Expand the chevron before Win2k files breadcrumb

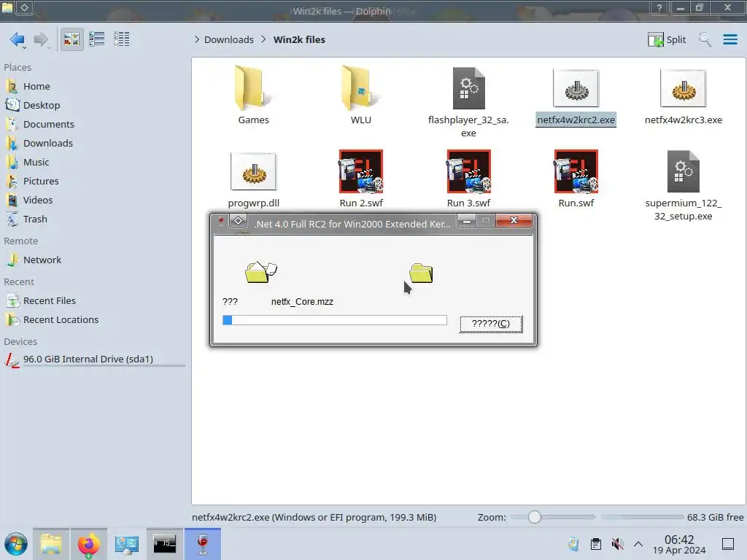[263, 39]
